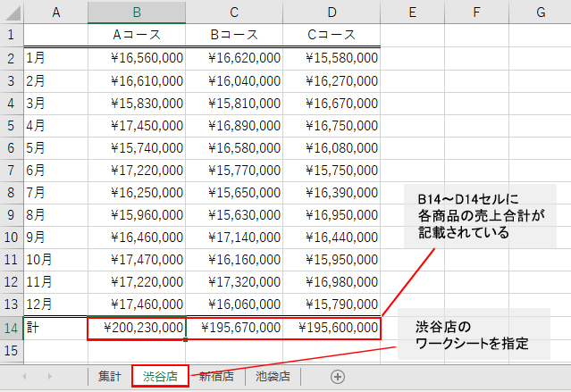The width and height of the screenshot is (571, 392).
Task: Open the 渋谷店 sheet tab
Action: 161,377
